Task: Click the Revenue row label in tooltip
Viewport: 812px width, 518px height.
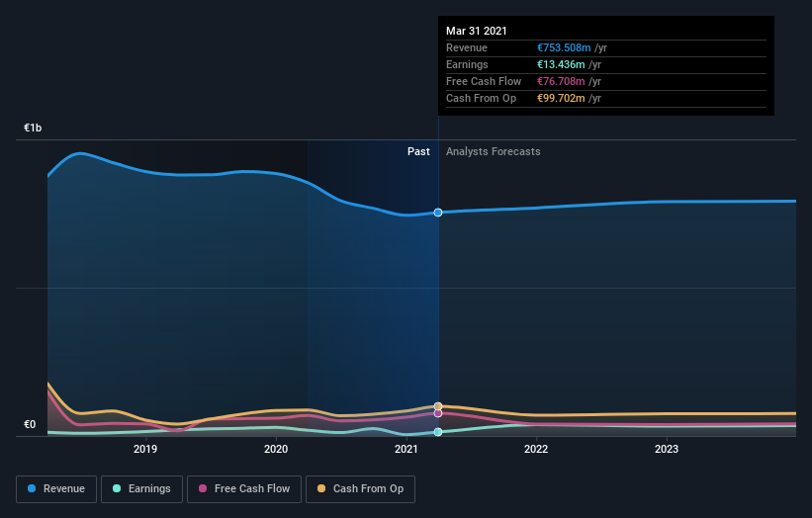Action: point(467,47)
